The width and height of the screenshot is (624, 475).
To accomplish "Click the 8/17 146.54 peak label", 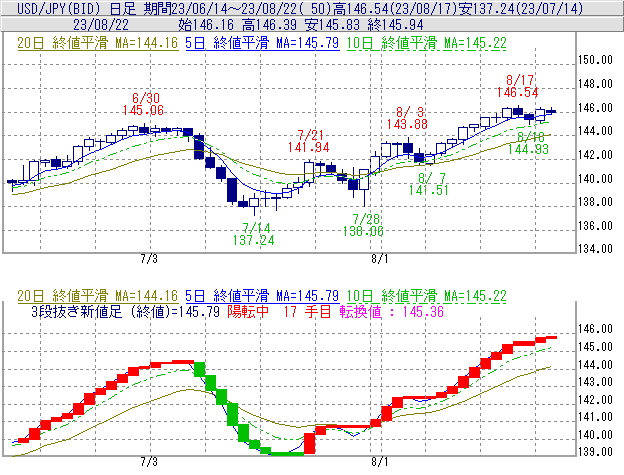I will tap(517, 86).
